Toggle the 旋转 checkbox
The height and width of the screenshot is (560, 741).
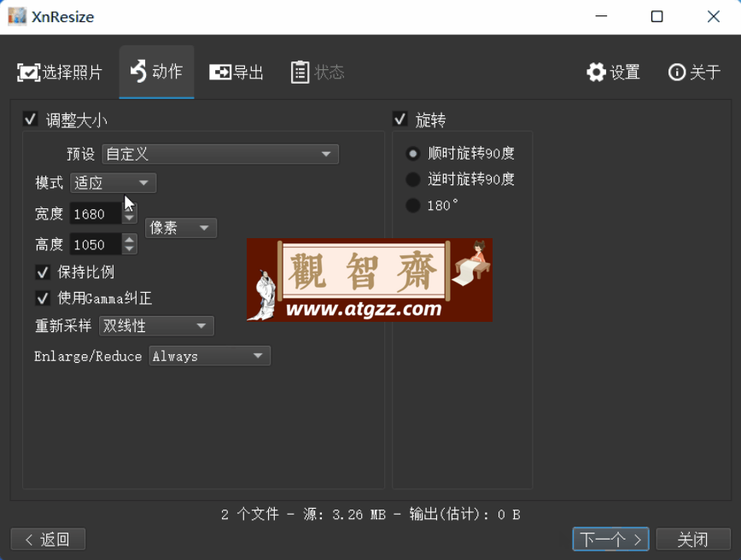(x=400, y=120)
